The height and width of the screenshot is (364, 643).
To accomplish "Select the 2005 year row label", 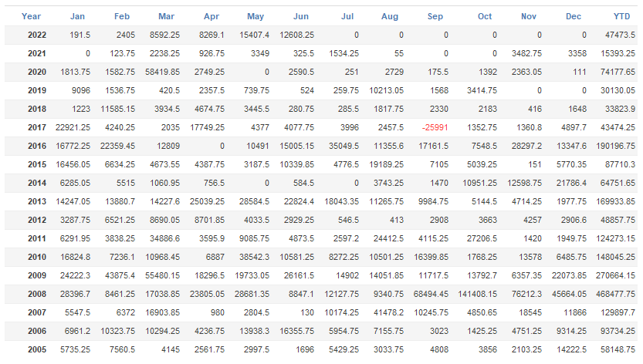I will click(36, 349).
